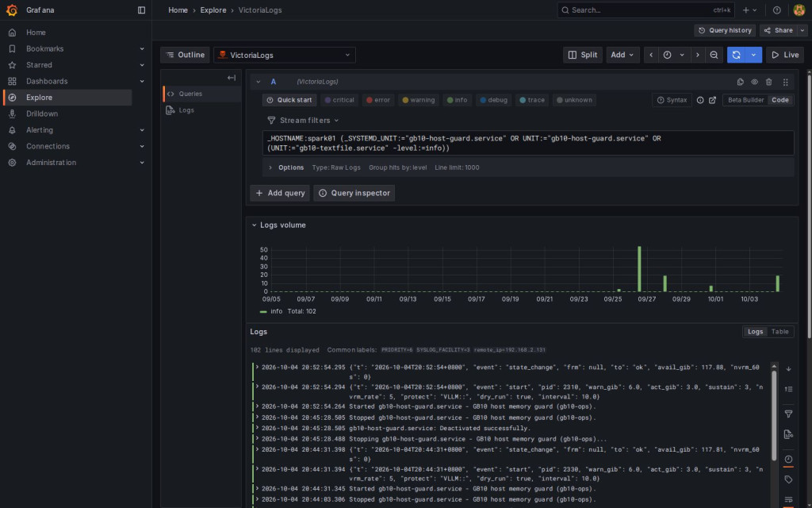Click the drag handle icon on query A
This screenshot has height=508, width=812.
coord(785,82)
